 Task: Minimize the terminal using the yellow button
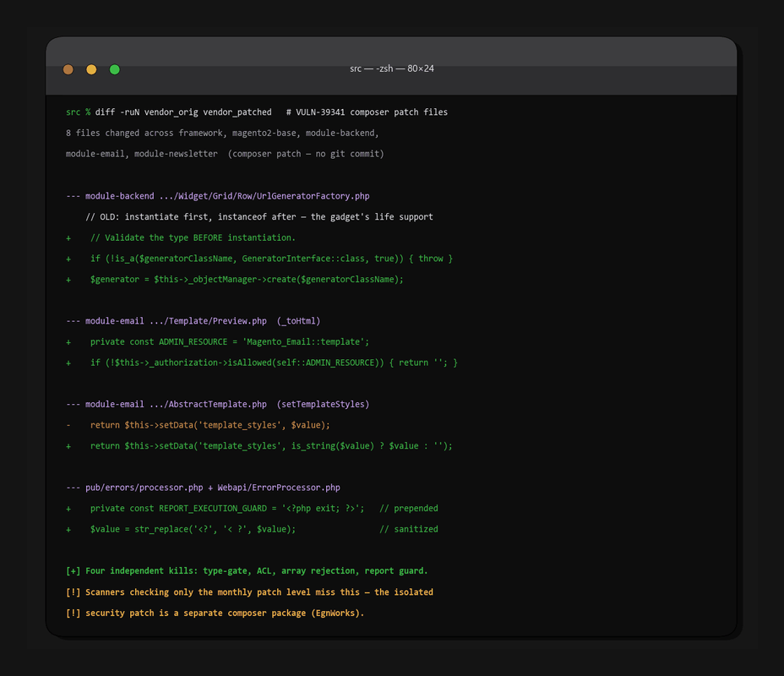pyautogui.click(x=91, y=69)
